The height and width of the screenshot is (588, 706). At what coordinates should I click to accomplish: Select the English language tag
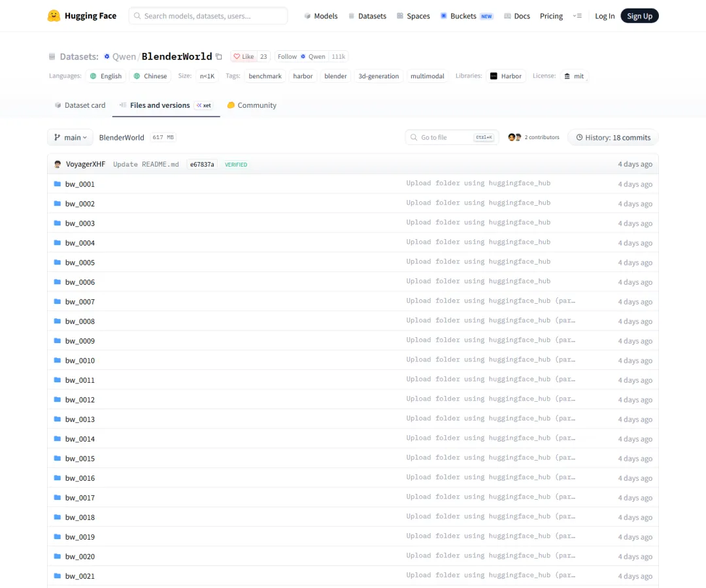click(x=107, y=76)
